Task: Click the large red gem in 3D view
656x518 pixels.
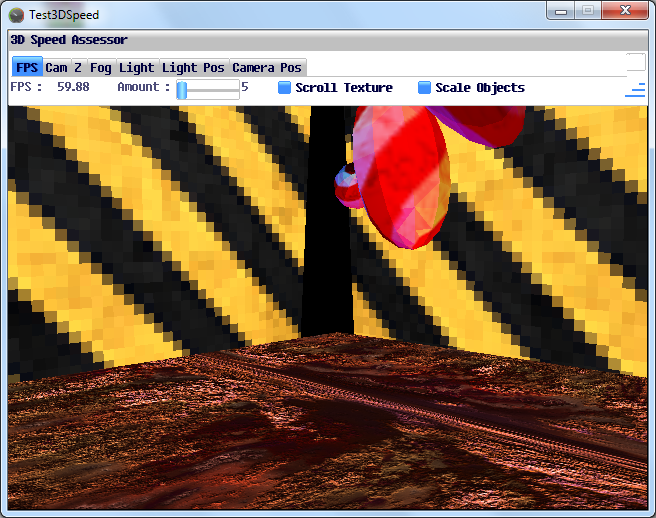Action: coord(401,176)
